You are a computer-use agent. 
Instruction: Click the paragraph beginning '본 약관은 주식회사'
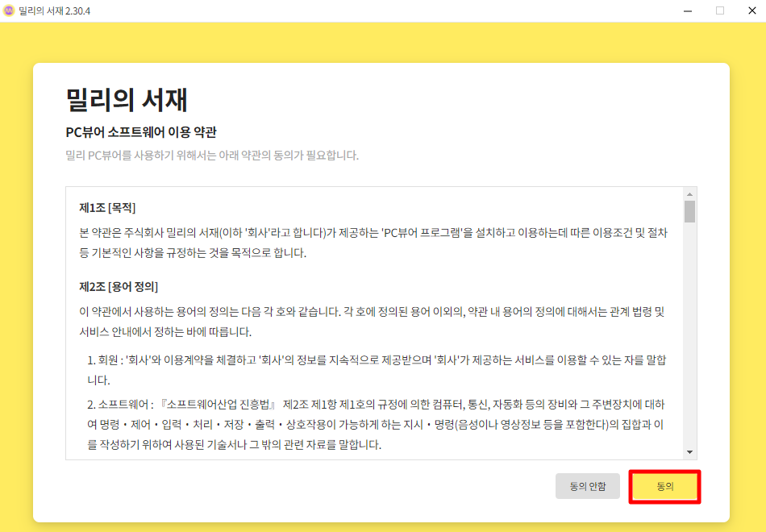coord(373,243)
